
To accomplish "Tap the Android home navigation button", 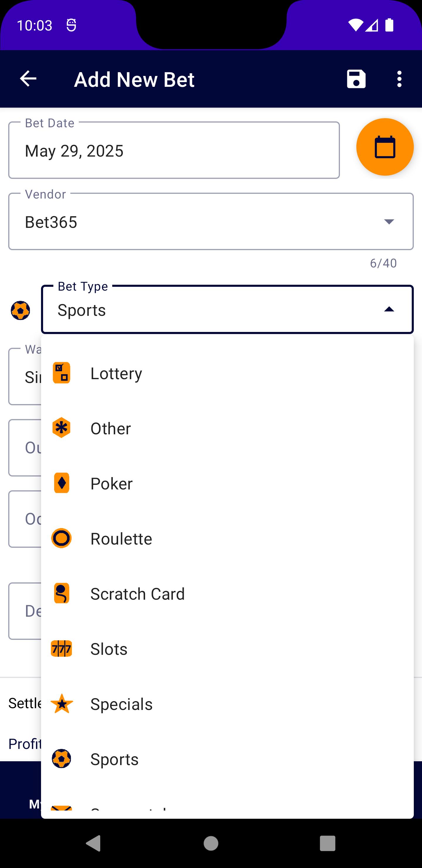I will (211, 843).
